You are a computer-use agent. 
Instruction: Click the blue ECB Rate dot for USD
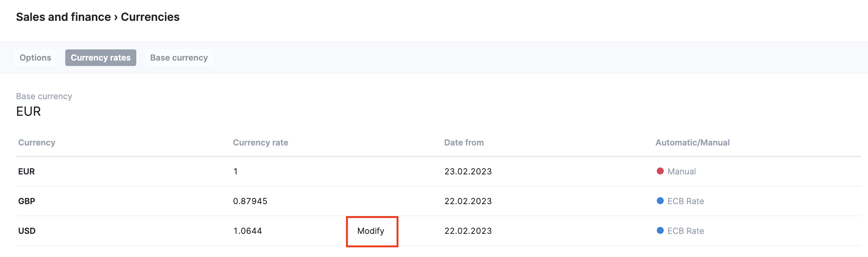(x=661, y=231)
